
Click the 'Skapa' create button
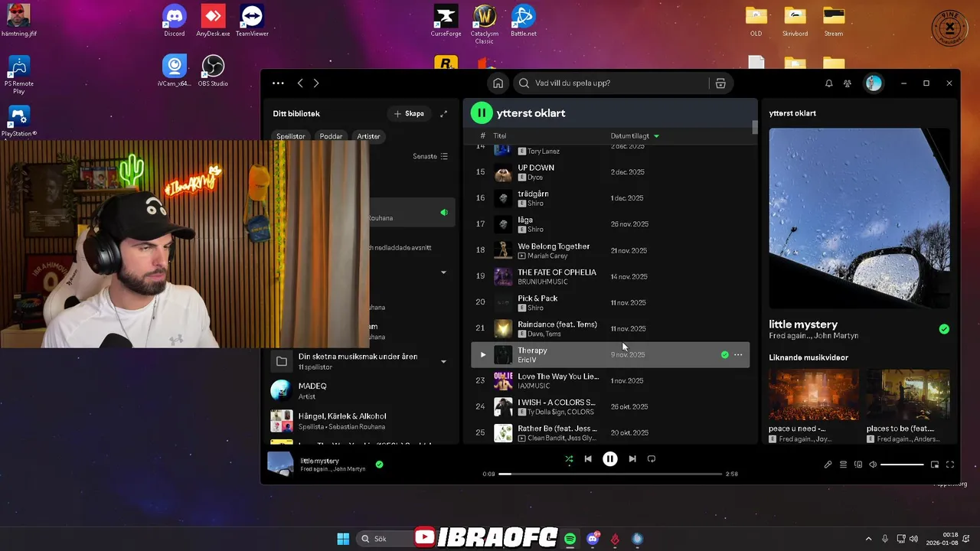(409, 113)
